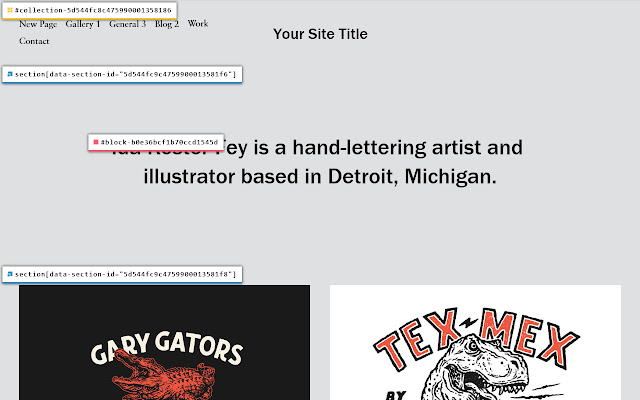Click the yellow icon in the #collection label
This screenshot has height=400, width=640.
tap(10, 10)
